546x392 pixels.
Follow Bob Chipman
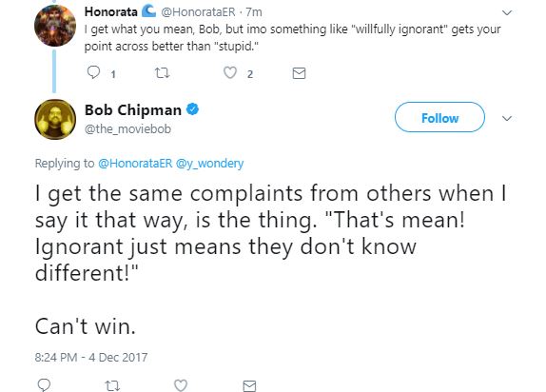click(x=439, y=117)
